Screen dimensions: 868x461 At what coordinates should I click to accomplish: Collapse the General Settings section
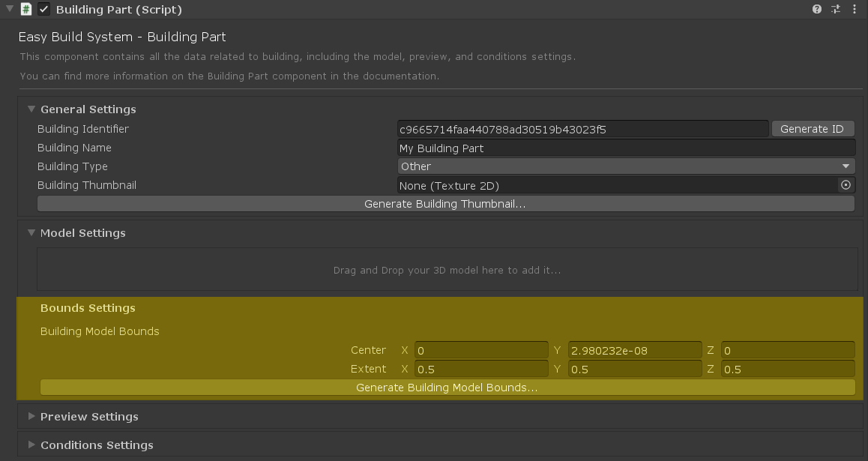pos(31,109)
